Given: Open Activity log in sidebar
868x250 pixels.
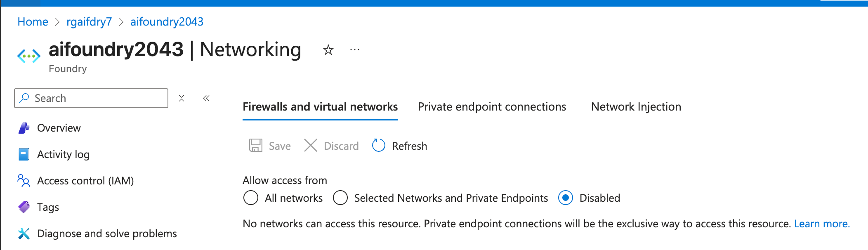Looking at the screenshot, I should pos(63,154).
